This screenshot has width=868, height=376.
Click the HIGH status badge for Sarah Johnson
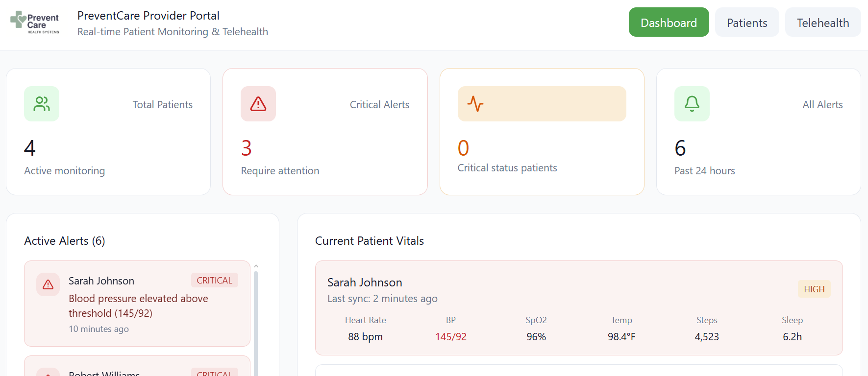pos(814,289)
